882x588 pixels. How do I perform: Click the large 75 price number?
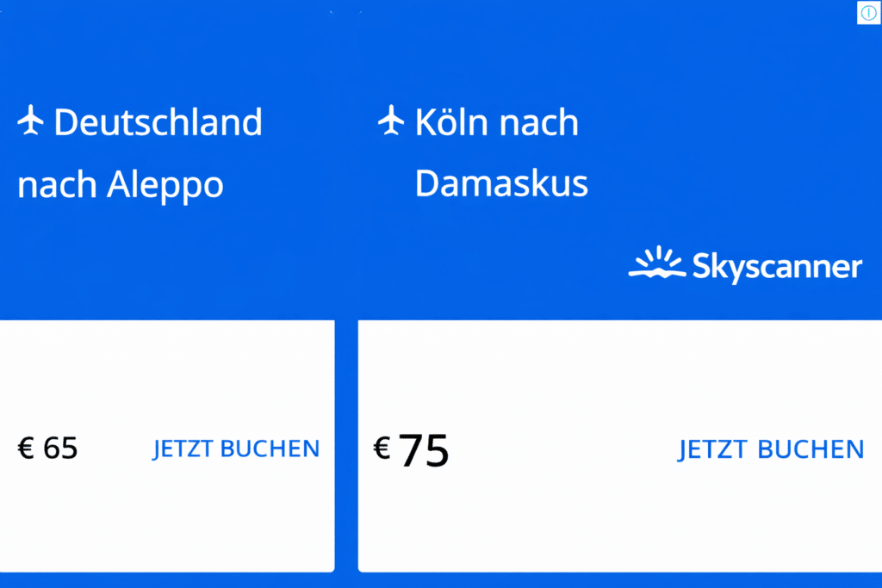pos(425,450)
